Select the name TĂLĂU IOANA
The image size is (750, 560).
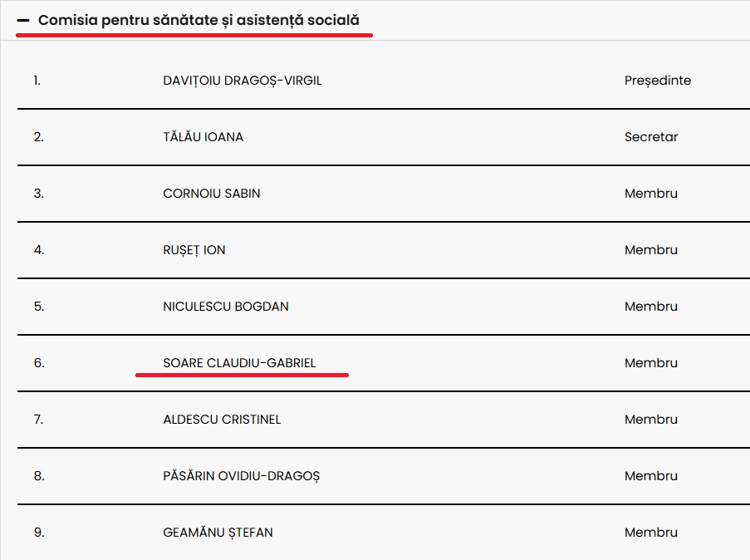point(203,137)
